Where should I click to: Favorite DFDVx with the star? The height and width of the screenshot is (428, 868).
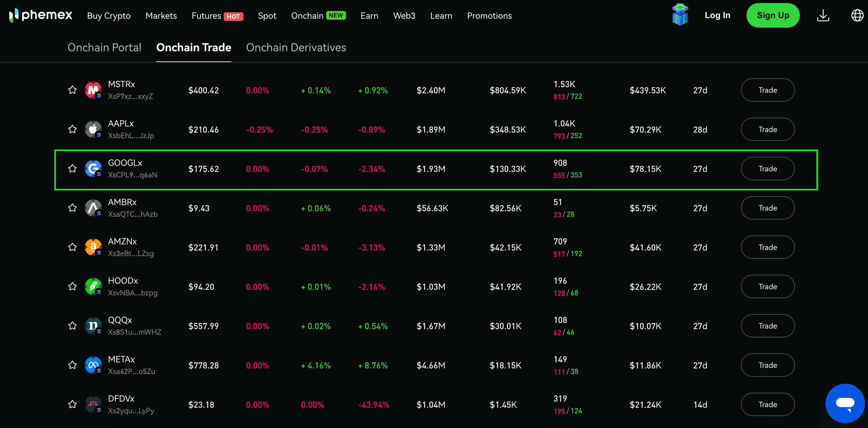click(72, 404)
